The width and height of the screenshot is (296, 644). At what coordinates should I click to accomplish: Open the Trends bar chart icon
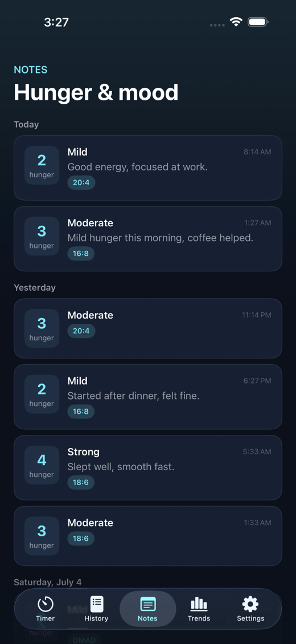coord(199,604)
